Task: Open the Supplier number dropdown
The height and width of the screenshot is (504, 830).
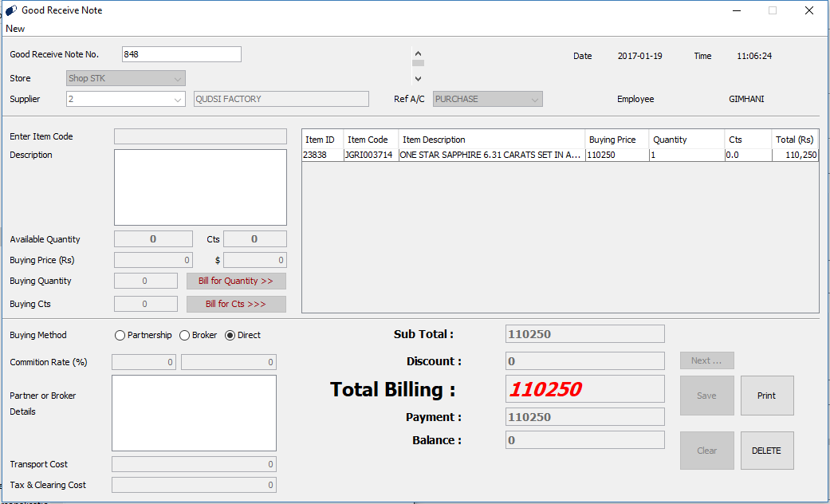Action: tap(177, 100)
